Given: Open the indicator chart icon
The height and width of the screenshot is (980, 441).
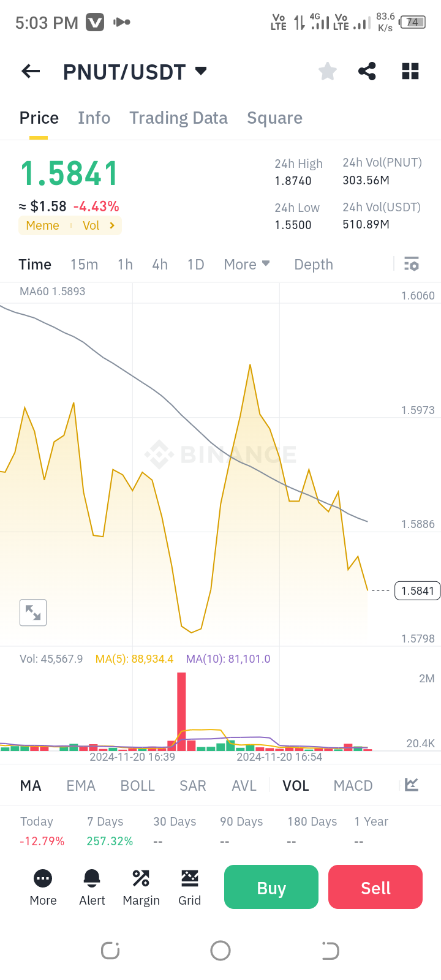Looking at the screenshot, I should coord(412,785).
